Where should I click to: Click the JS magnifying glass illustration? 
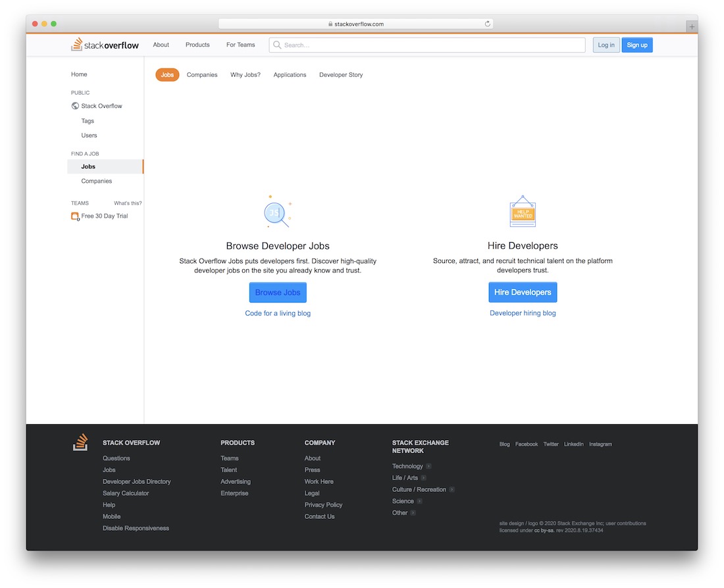(278, 211)
